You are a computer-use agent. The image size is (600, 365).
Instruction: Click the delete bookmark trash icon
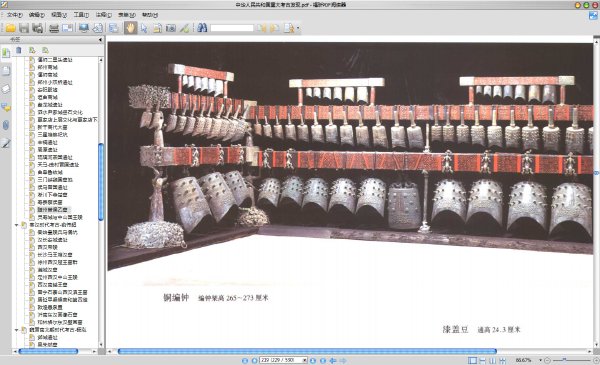[19, 50]
